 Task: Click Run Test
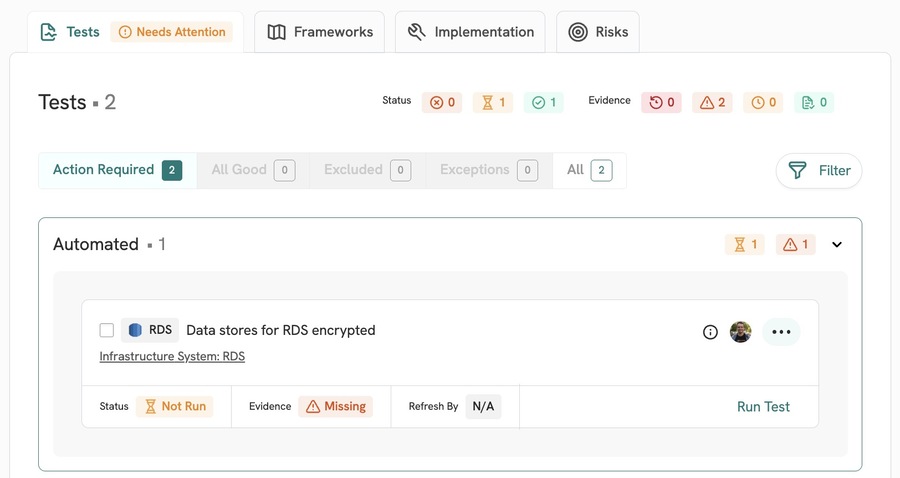pos(763,407)
